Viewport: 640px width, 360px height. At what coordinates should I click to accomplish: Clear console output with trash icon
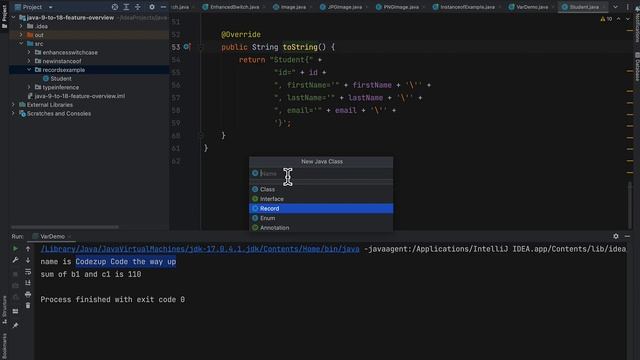[28, 305]
